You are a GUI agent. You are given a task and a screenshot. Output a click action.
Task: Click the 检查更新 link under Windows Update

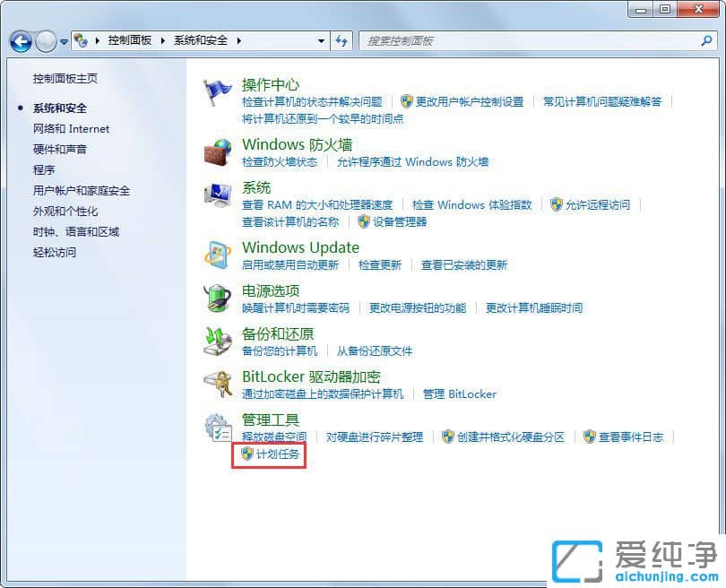(x=379, y=265)
